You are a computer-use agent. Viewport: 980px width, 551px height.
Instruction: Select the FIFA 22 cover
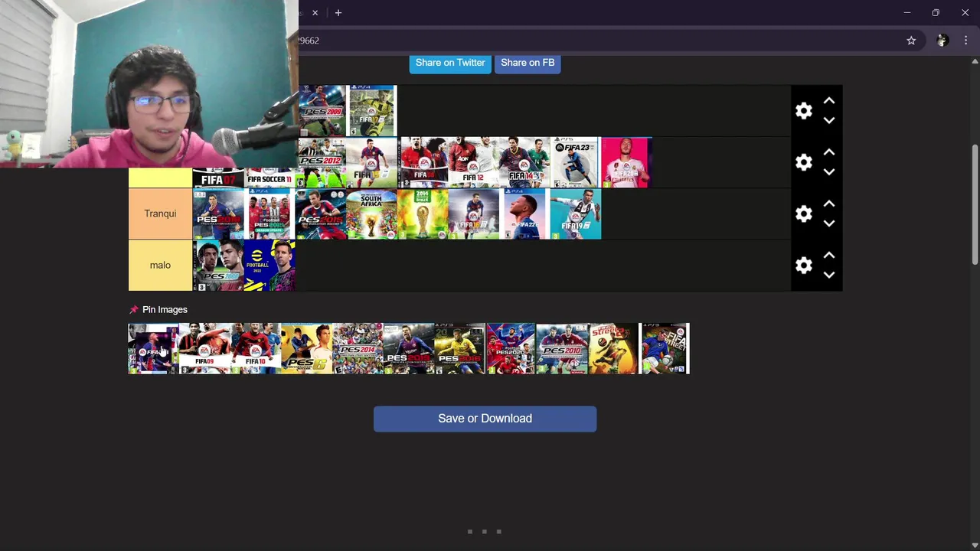pos(524,214)
